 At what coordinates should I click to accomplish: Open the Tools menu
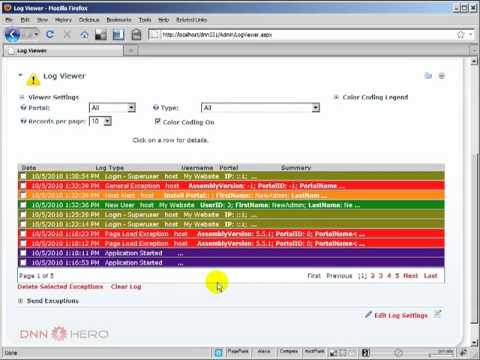(x=145, y=20)
